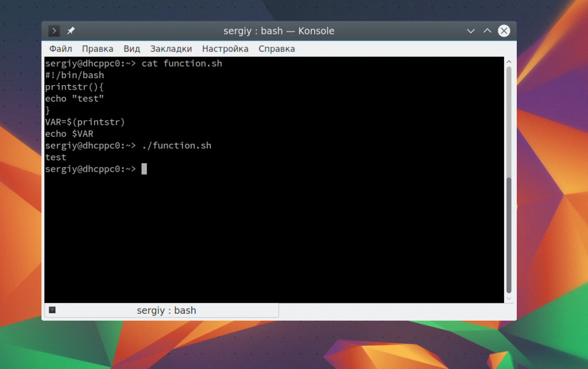This screenshot has width=588, height=369.
Task: Open the Закладки menu
Action: 171,49
